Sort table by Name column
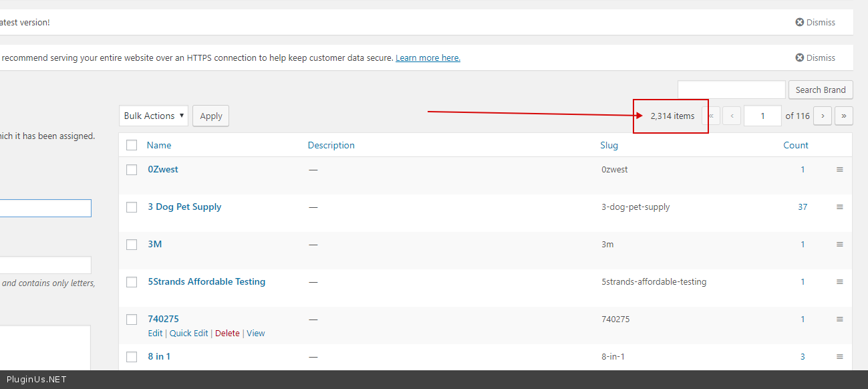 [159, 145]
